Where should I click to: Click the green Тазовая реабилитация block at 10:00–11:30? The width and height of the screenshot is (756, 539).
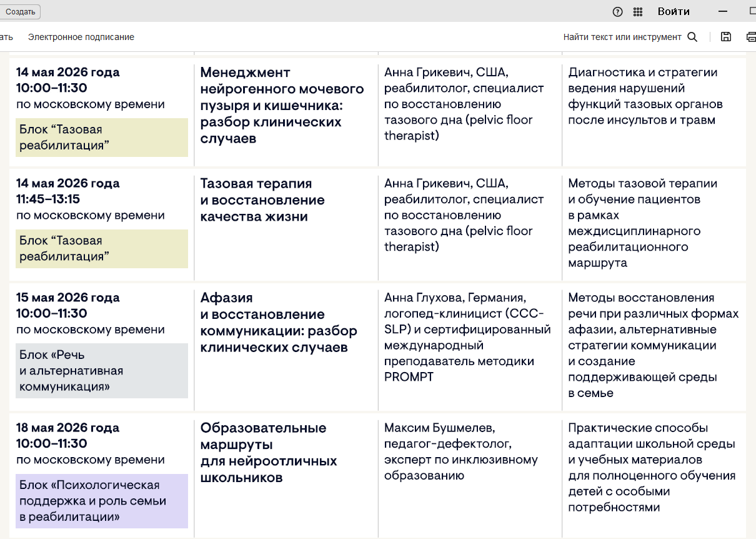[x=102, y=138]
